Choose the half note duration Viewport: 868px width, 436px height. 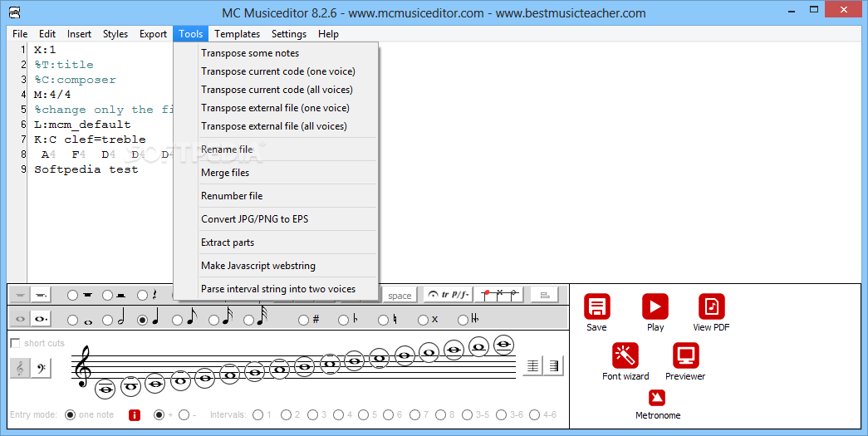point(107,320)
